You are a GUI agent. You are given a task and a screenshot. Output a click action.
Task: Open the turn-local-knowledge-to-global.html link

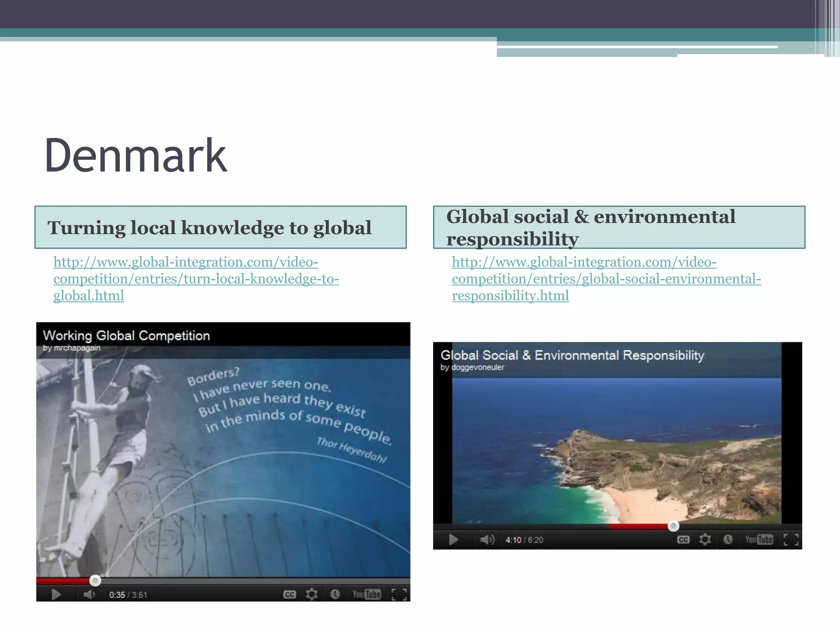(196, 279)
